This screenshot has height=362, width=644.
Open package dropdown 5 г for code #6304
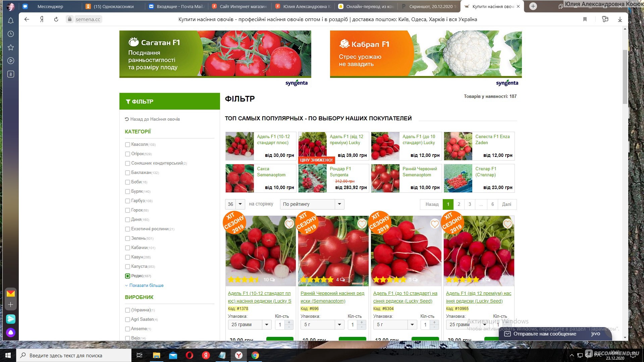pos(395,324)
